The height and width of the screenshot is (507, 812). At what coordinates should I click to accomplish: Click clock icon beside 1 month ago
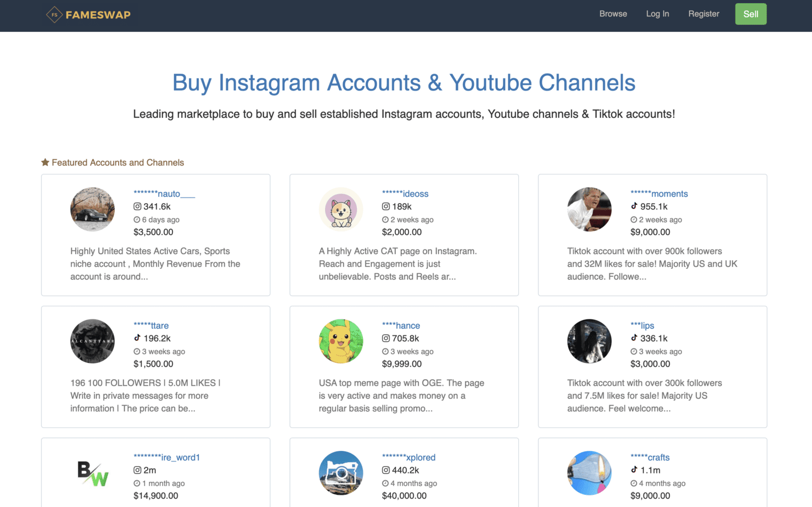pos(137,483)
